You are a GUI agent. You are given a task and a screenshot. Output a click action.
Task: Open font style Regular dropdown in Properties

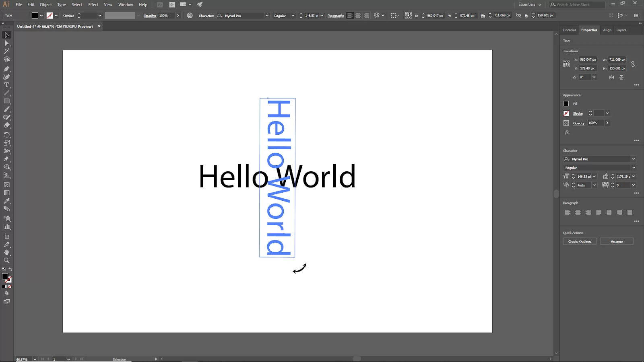pyautogui.click(x=634, y=168)
